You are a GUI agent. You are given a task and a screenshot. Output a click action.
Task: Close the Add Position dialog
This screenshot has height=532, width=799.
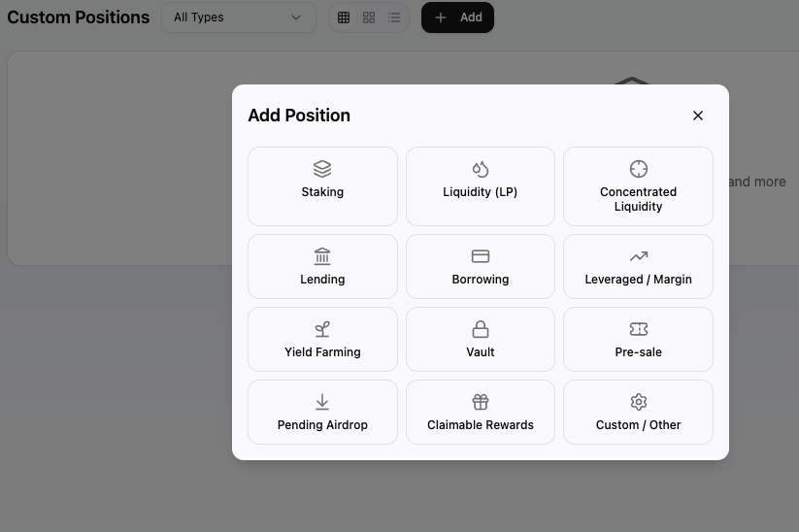tap(698, 116)
